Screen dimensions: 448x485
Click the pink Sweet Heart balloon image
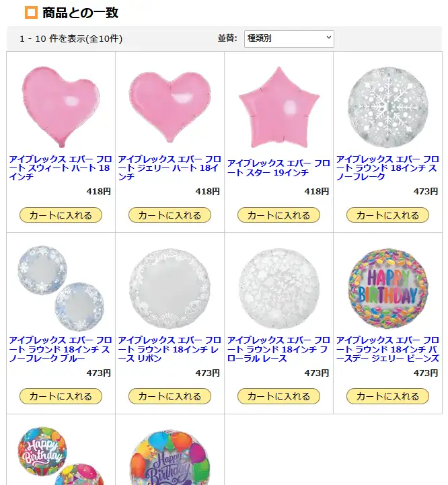(x=61, y=107)
